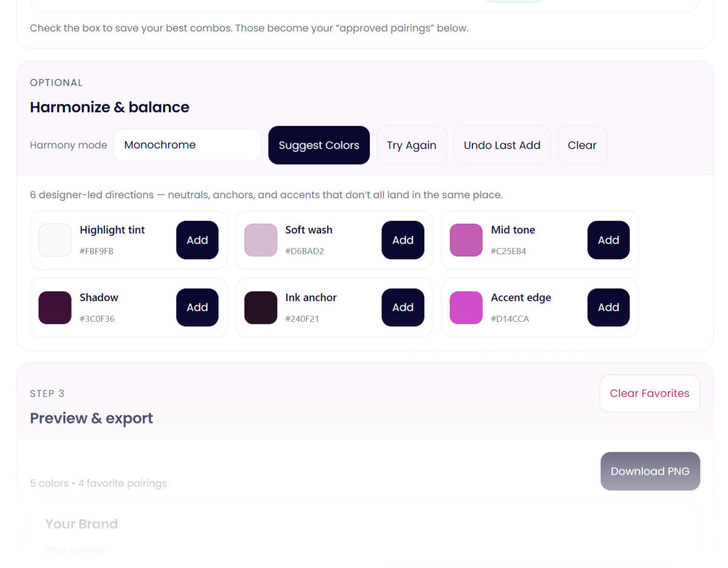Click the Your Brand preview heading
Viewport: 728px width, 568px height.
click(82, 523)
